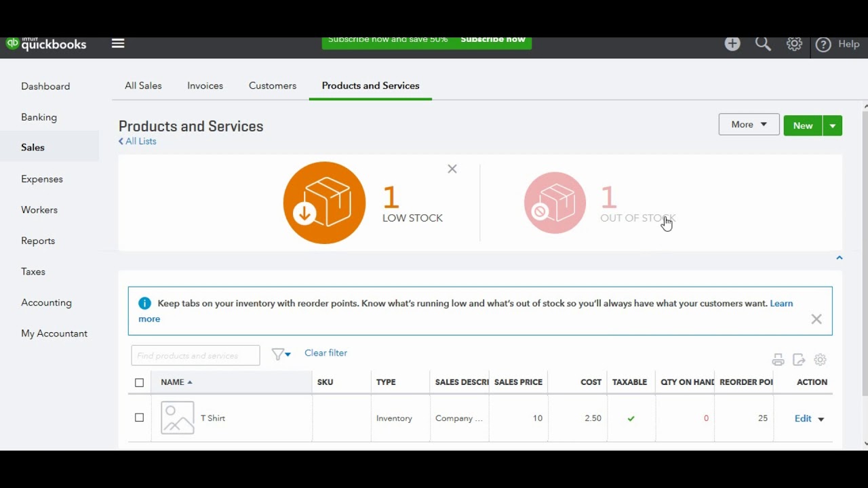Screen dimensions: 868x488
Task: Open Banking in the sidebar
Action: pos(39,117)
